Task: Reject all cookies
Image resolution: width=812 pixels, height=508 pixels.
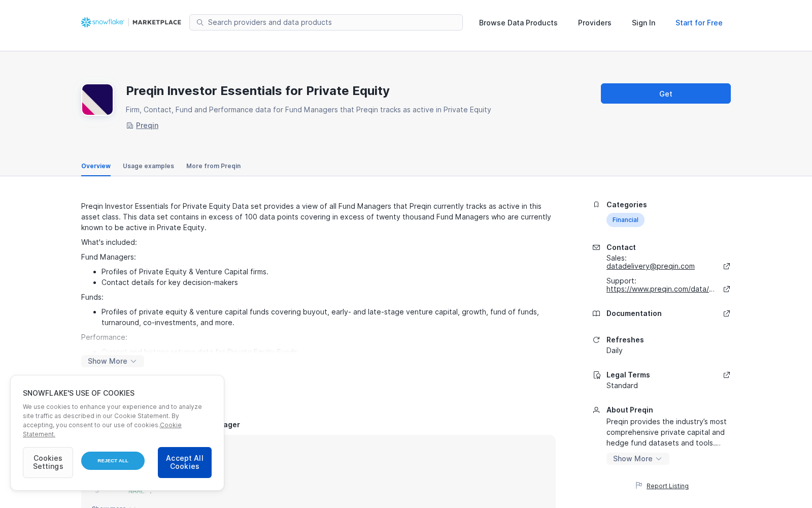Action: click(113, 461)
